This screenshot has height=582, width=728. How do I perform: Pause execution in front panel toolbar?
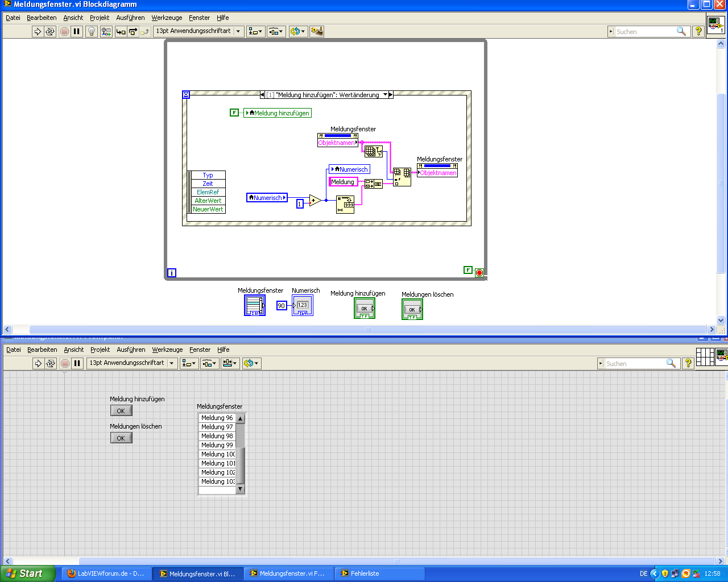click(x=77, y=363)
